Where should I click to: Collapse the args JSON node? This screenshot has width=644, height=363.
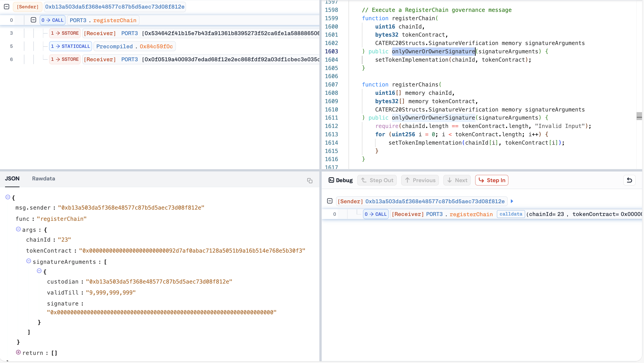tap(18, 229)
